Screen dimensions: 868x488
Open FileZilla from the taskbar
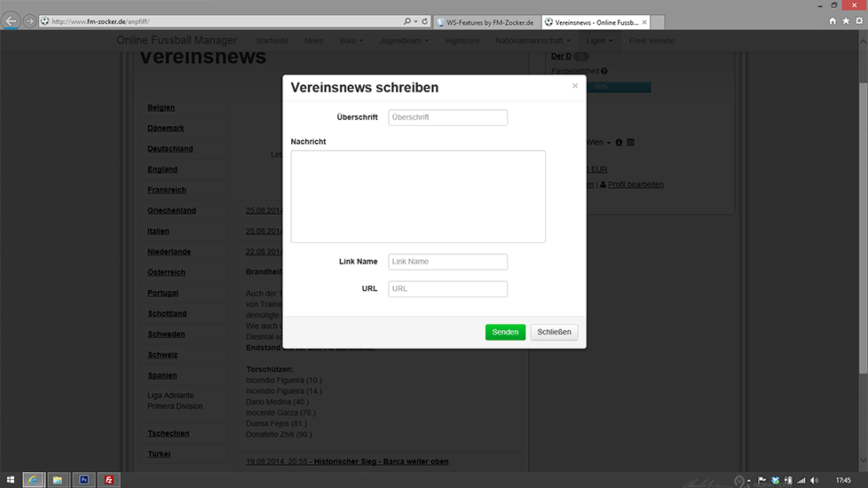coord(108,480)
